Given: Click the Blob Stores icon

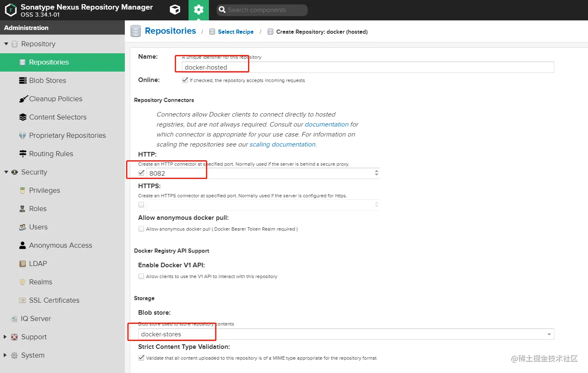Looking at the screenshot, I should point(23,81).
